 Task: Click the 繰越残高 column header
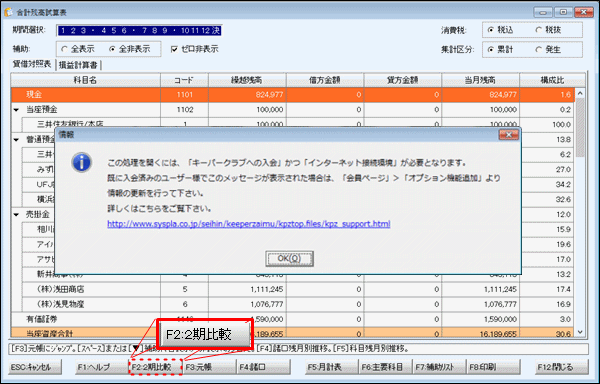coord(247,80)
